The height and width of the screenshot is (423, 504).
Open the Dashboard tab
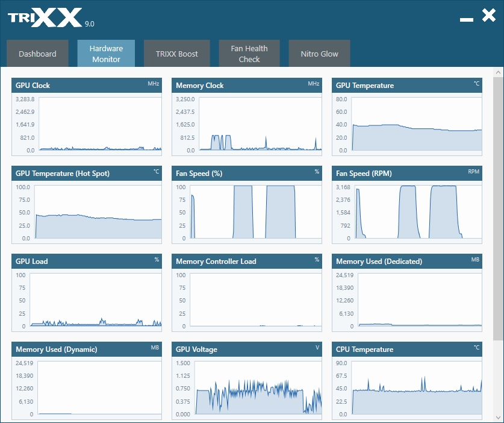click(37, 54)
